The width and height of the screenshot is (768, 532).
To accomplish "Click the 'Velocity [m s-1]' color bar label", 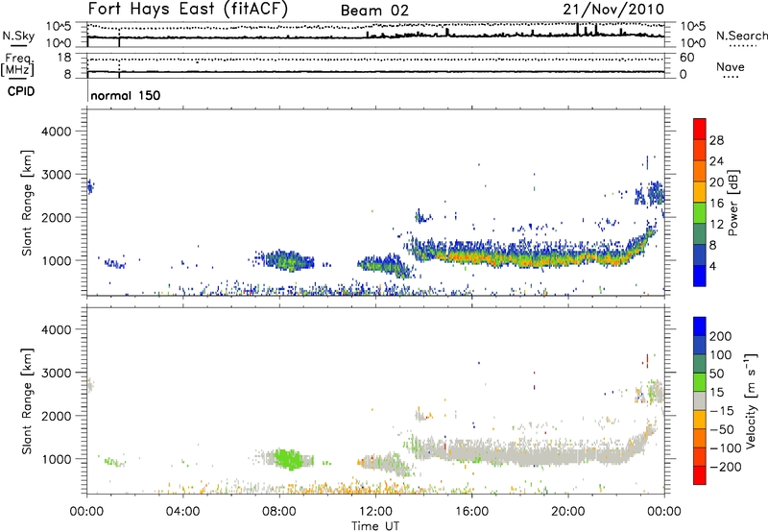I will [x=750, y=400].
